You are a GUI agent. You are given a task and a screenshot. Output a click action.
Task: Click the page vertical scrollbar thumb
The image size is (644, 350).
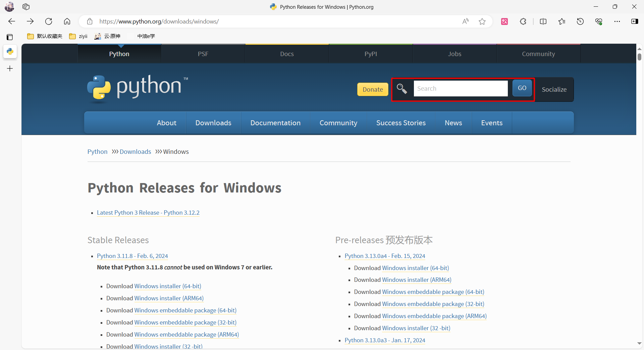tap(639, 57)
